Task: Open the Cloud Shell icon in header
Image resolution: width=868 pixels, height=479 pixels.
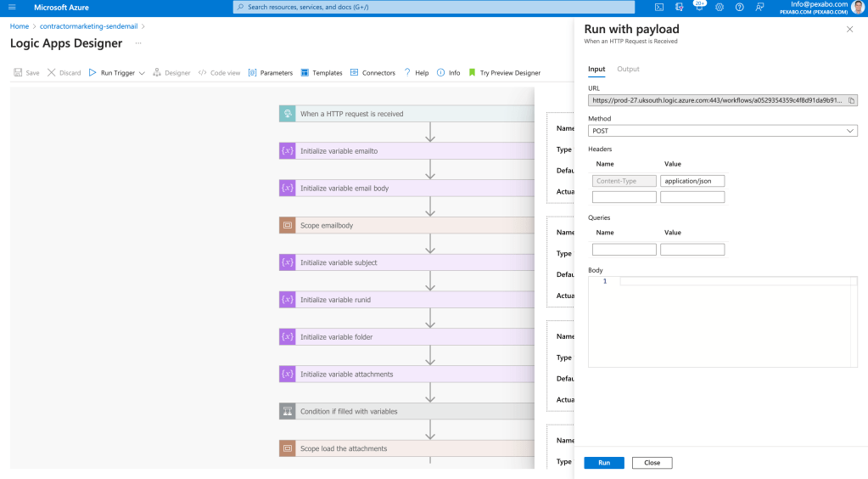Action: [658, 7]
